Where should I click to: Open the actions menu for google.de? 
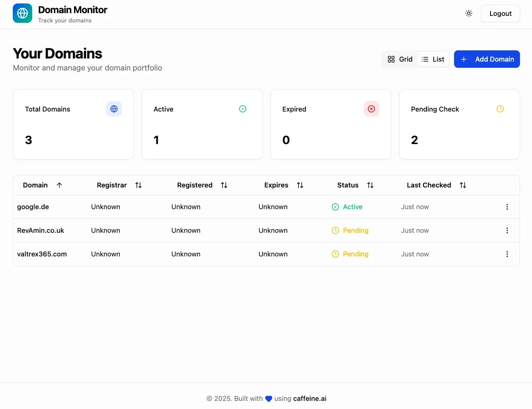pos(507,207)
